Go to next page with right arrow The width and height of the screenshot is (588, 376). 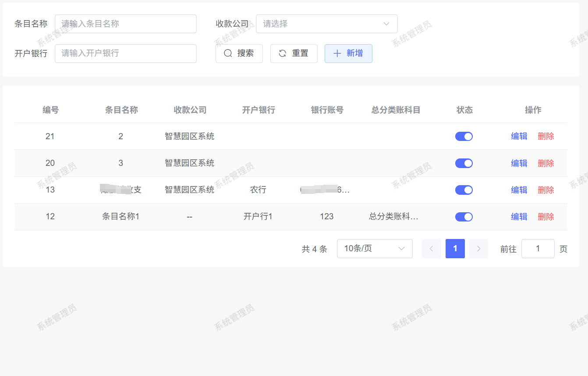pos(478,249)
